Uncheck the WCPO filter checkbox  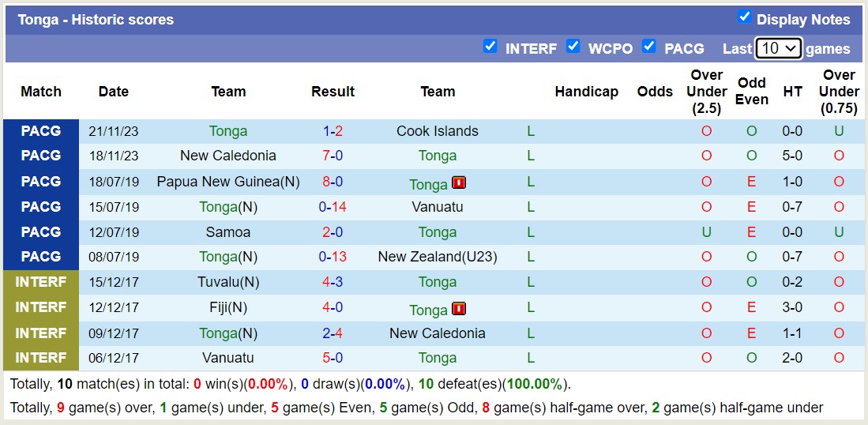pos(573,47)
